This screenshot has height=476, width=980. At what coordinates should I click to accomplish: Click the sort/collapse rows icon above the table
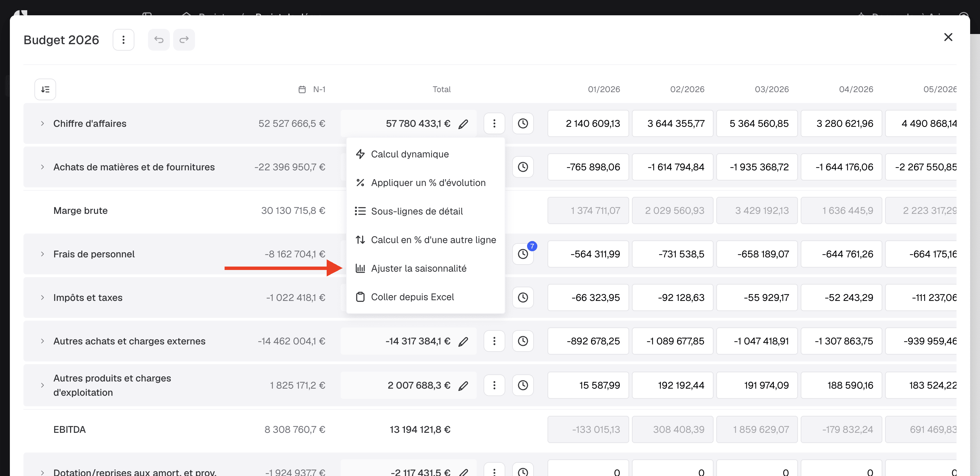45,89
